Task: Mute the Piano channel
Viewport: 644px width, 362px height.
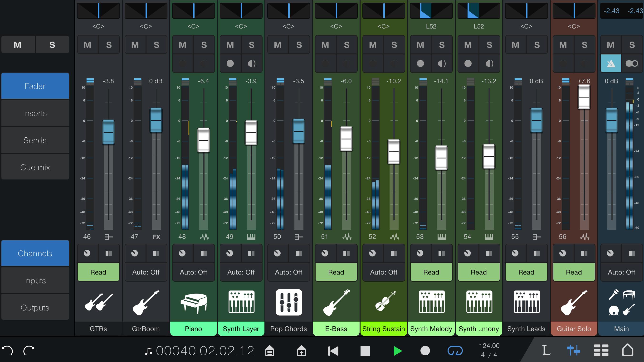Action: click(182, 45)
